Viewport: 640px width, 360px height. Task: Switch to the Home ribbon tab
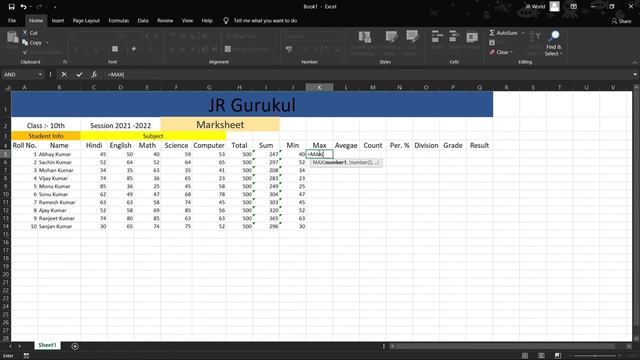pos(36,20)
